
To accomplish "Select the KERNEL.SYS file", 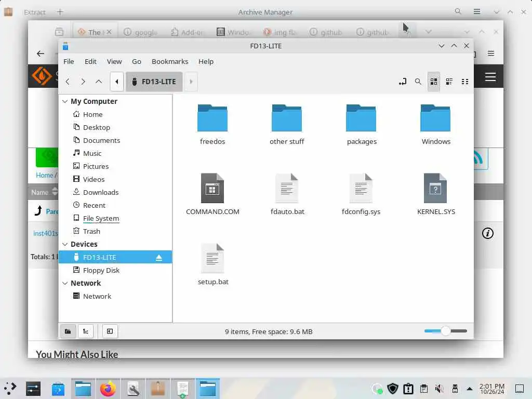I will (436, 194).
